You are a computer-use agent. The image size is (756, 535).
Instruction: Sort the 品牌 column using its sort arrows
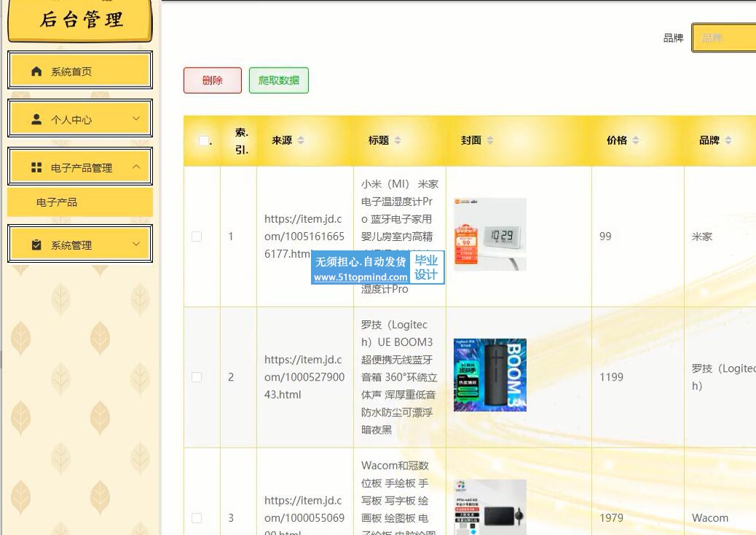pos(728,140)
